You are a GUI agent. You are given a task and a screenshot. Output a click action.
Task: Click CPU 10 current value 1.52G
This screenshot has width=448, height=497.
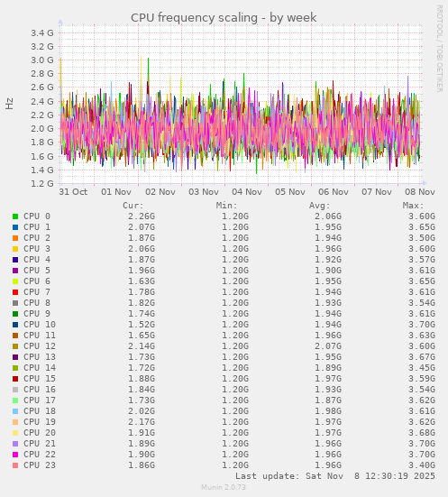(x=142, y=325)
